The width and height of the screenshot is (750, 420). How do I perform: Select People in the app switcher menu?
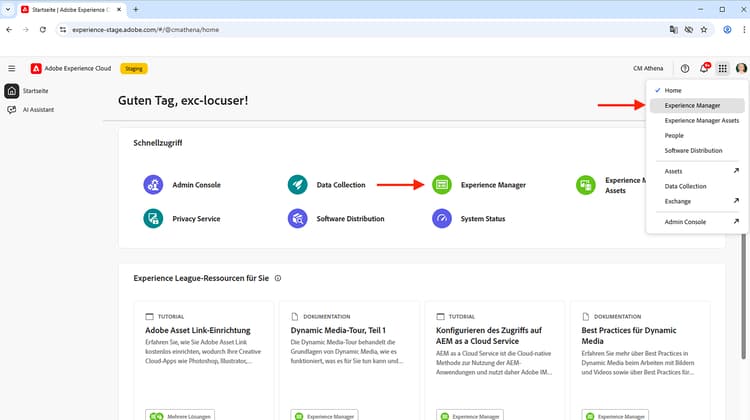[x=696, y=135]
